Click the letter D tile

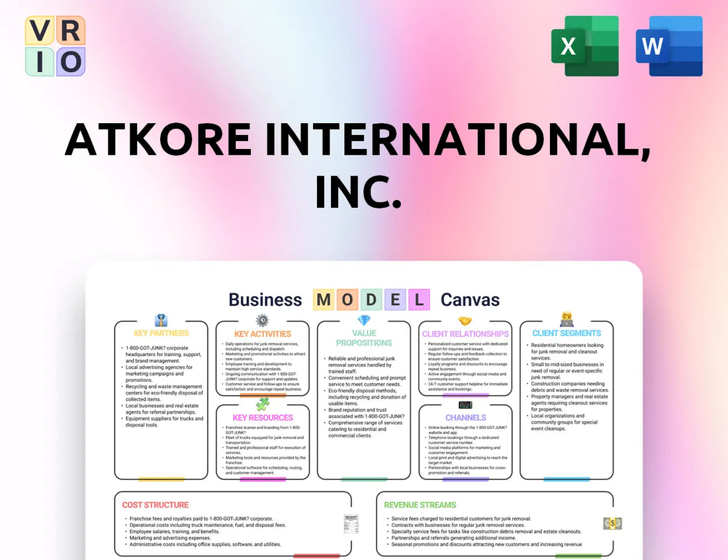[x=371, y=300]
